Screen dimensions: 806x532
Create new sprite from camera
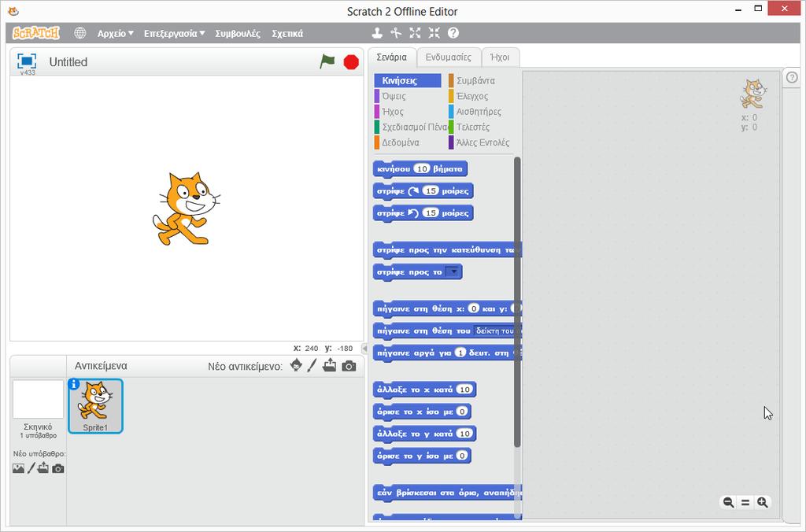pos(349,366)
